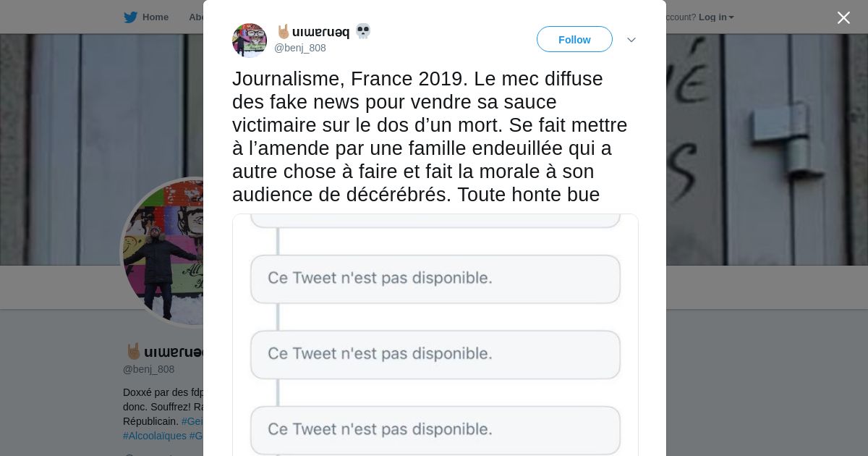Click the middle 'Ce Tweet n'est pas disponible' box
868x456 pixels.
pyautogui.click(x=435, y=354)
